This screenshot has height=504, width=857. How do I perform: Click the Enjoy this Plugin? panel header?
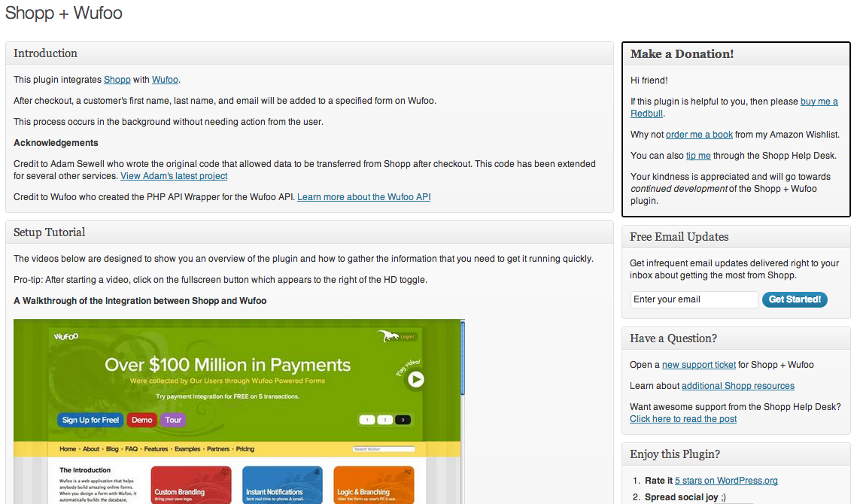[736, 454]
